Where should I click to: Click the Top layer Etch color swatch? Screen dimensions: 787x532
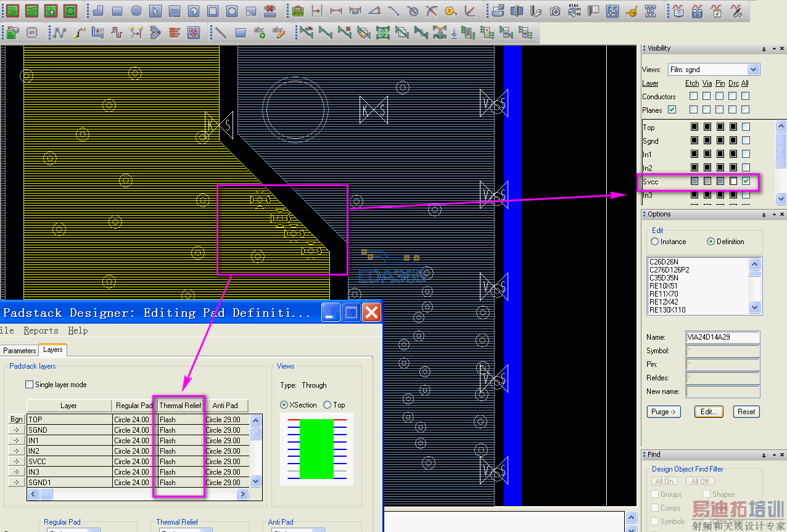(694, 127)
